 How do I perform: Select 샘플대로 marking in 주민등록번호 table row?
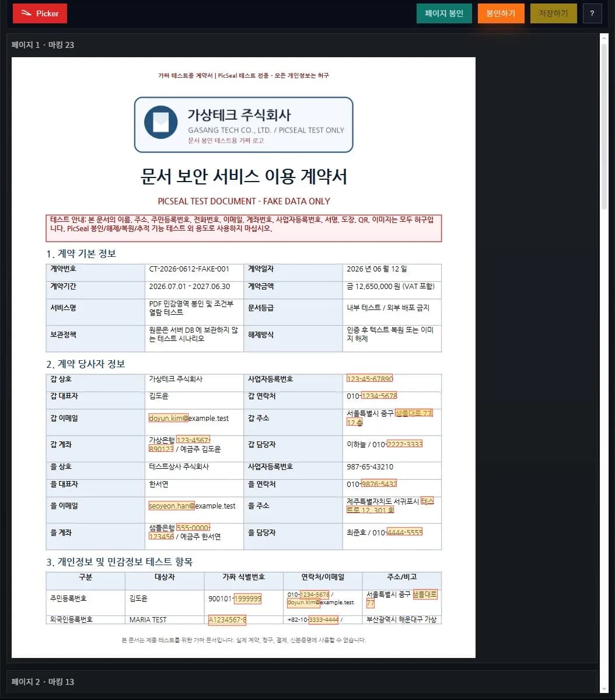(x=425, y=595)
